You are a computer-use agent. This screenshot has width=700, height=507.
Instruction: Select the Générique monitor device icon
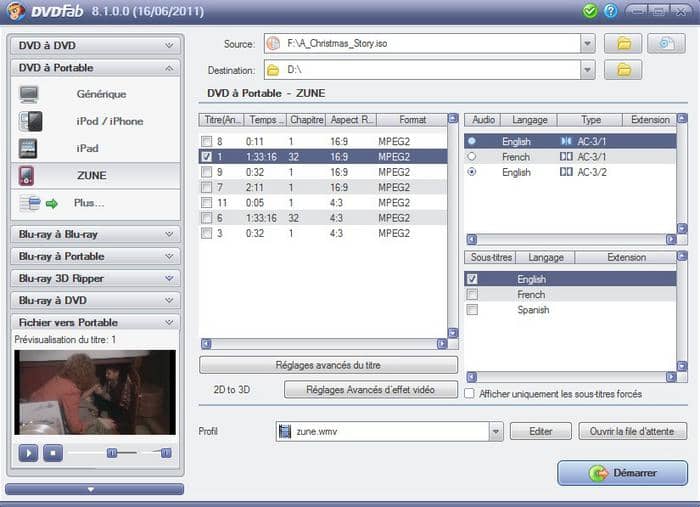point(29,94)
